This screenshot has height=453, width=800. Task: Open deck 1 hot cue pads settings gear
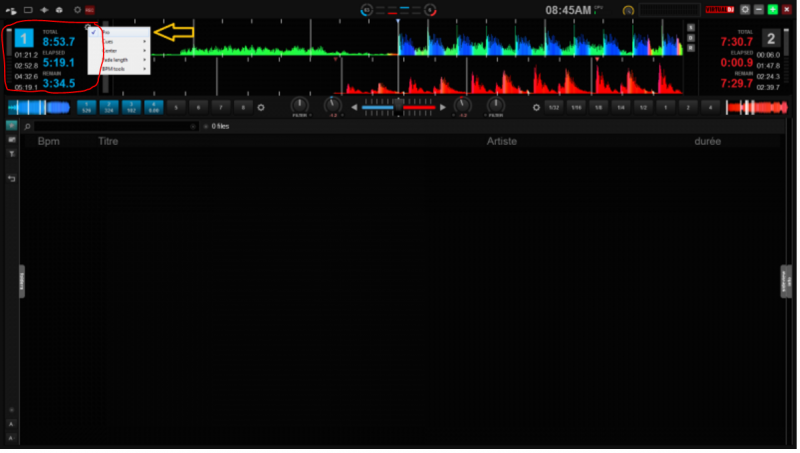point(261,108)
